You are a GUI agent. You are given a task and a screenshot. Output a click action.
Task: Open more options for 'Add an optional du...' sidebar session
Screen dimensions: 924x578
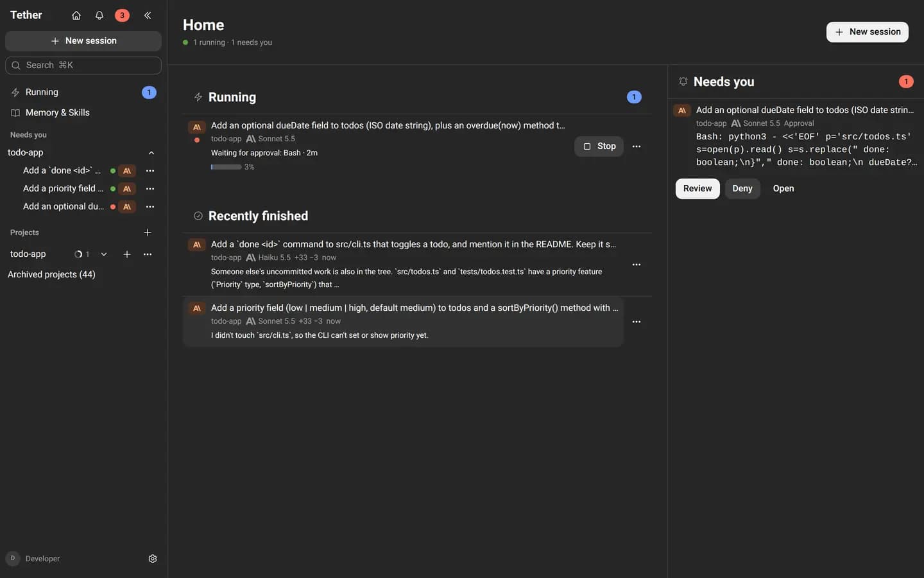[150, 207]
